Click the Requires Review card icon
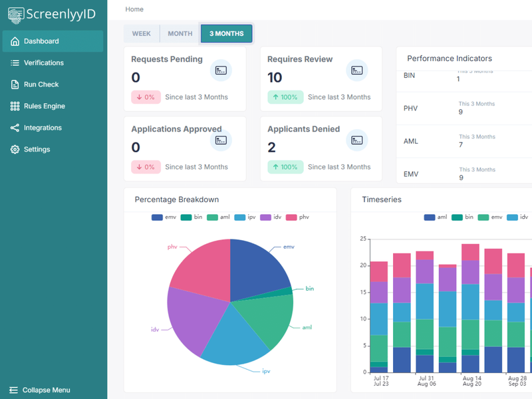This screenshot has width=532, height=399. (357, 70)
